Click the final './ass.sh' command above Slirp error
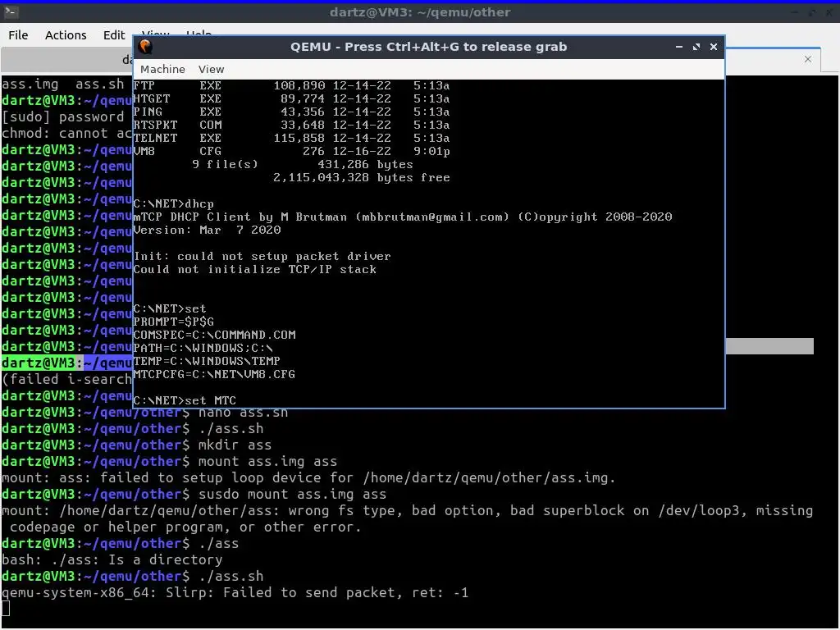This screenshot has width=840, height=630. coord(132,576)
